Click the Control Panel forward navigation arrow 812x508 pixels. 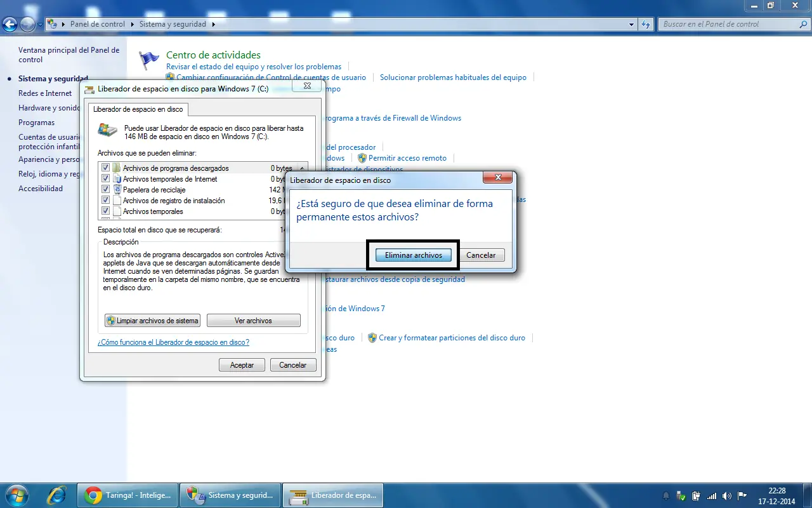pyautogui.click(x=27, y=24)
